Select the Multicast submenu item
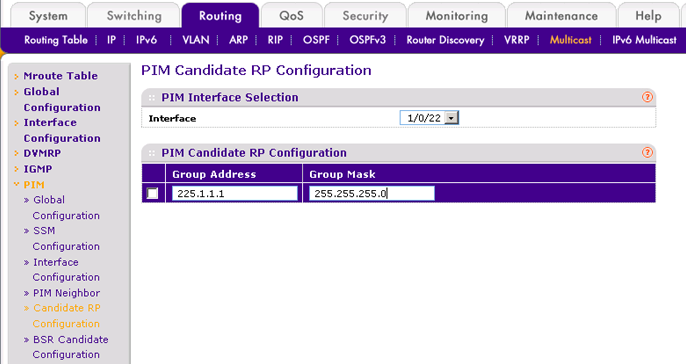 tap(570, 40)
